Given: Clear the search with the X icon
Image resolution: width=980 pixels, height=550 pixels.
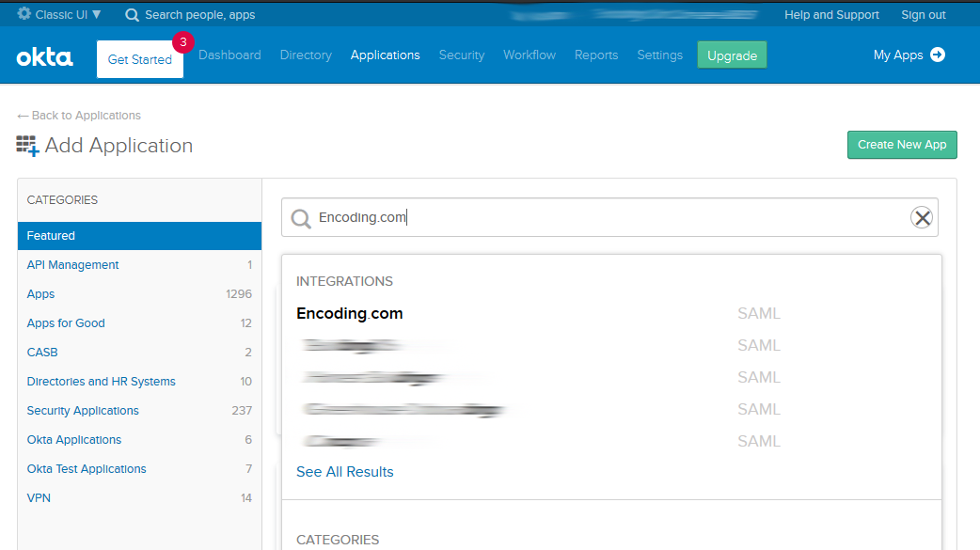Looking at the screenshot, I should [922, 217].
